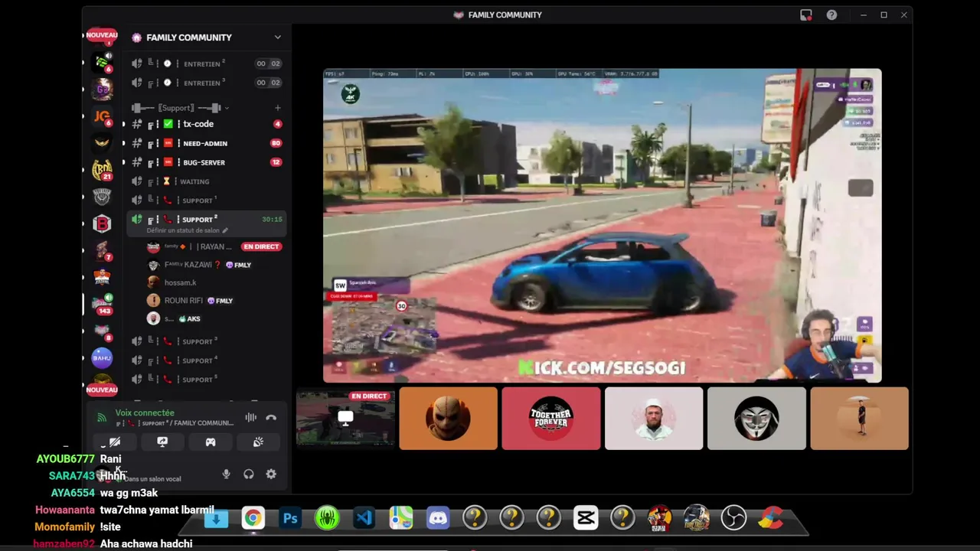Open the JG server icon

point(102,116)
